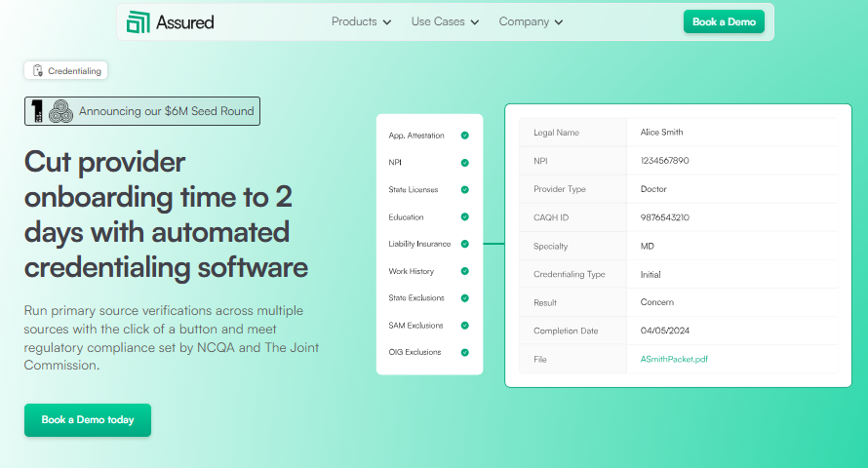Screen dimensions: 868x468
Task: Click the Book a Demo today button
Action: click(88, 420)
